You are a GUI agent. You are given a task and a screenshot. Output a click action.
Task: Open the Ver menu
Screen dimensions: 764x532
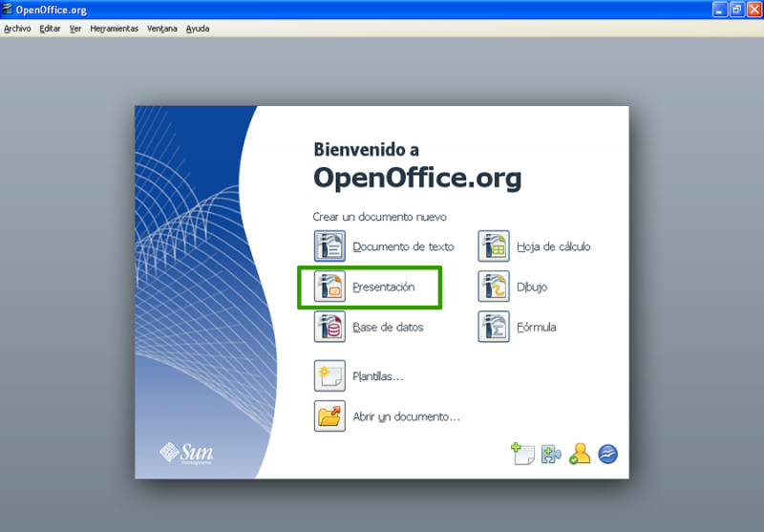75,29
